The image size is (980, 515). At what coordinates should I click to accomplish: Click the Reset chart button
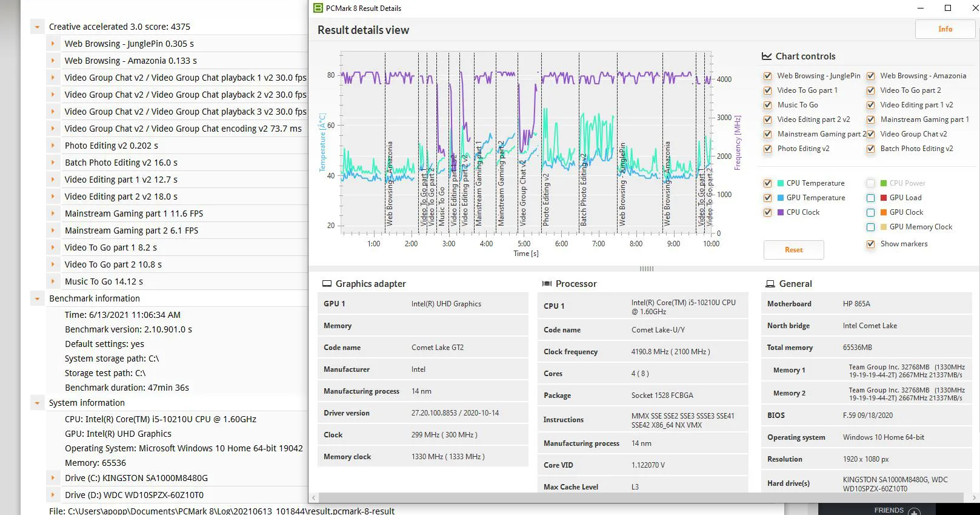click(x=793, y=250)
